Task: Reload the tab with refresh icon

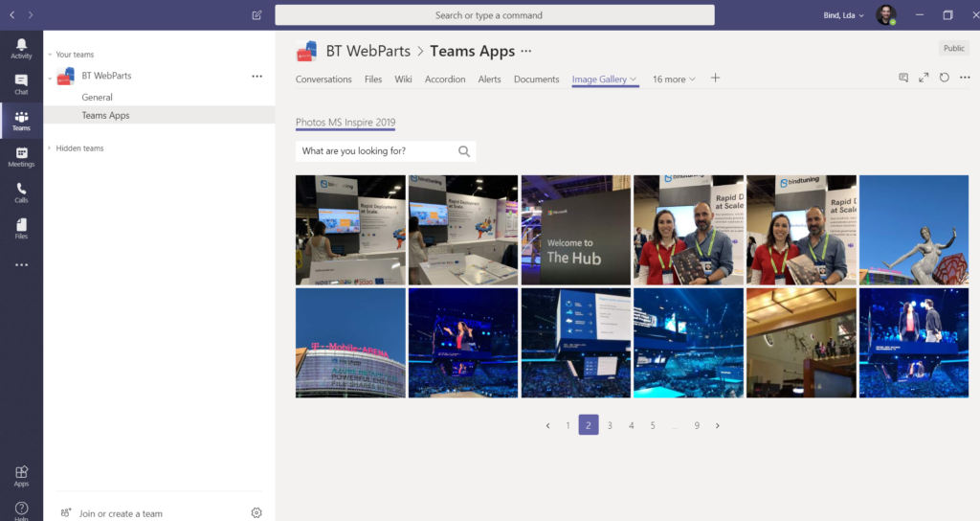Action: pos(945,78)
